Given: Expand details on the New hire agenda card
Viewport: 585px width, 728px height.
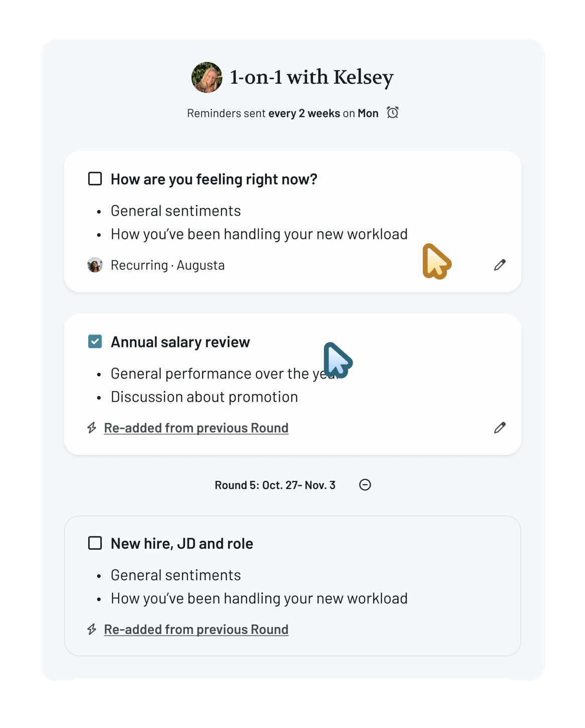Looking at the screenshot, I should point(182,543).
